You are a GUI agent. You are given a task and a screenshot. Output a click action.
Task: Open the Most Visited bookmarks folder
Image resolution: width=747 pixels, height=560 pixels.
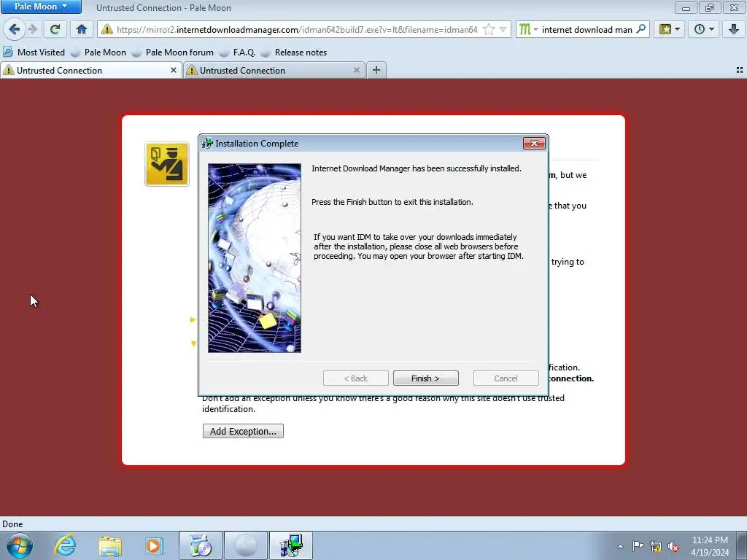pos(34,52)
